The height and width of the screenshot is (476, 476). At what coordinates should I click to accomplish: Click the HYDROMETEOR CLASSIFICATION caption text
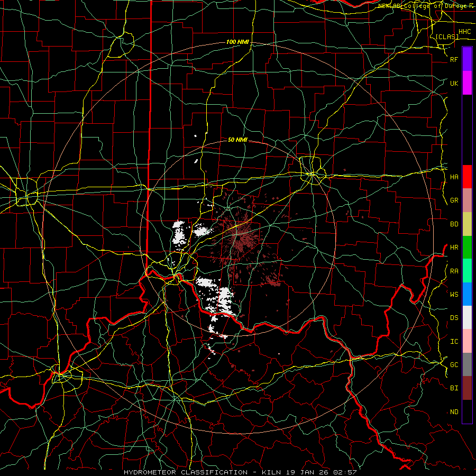point(186,472)
